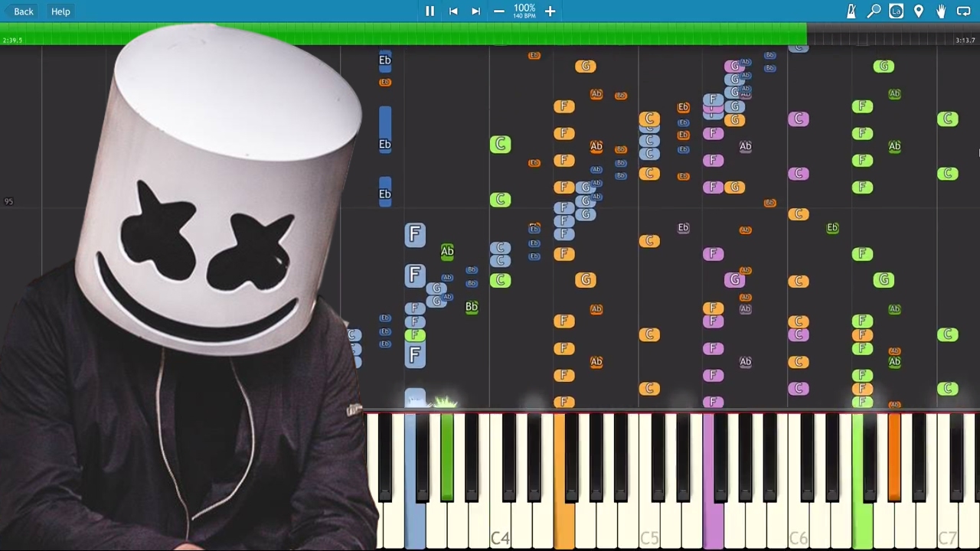Click the piano key labeled C6
Viewport: 980px width, 551px height.
798,528
